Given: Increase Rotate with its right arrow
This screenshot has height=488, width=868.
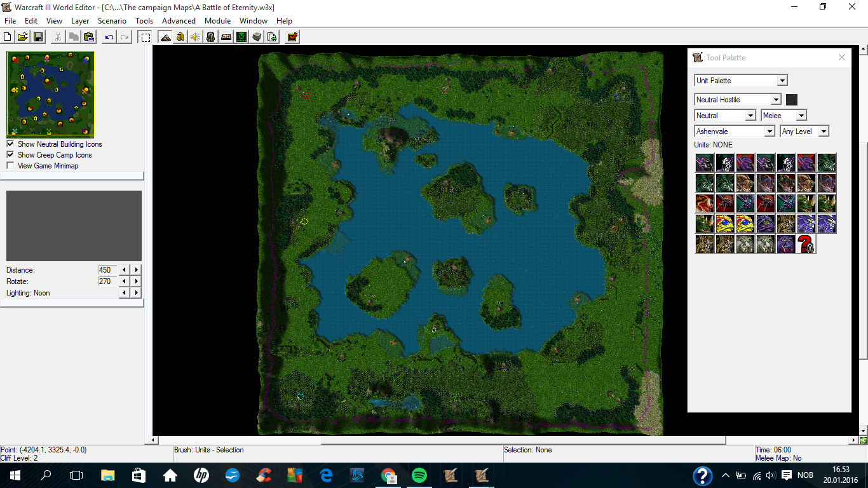Looking at the screenshot, I should [x=137, y=281].
